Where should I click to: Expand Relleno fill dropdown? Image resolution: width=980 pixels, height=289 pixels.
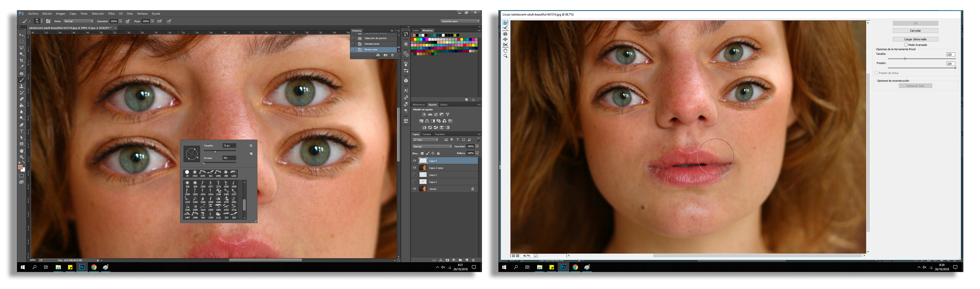point(477,153)
